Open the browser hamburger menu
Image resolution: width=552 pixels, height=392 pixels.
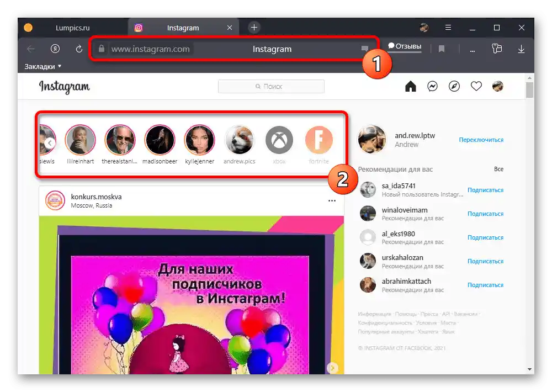click(448, 28)
